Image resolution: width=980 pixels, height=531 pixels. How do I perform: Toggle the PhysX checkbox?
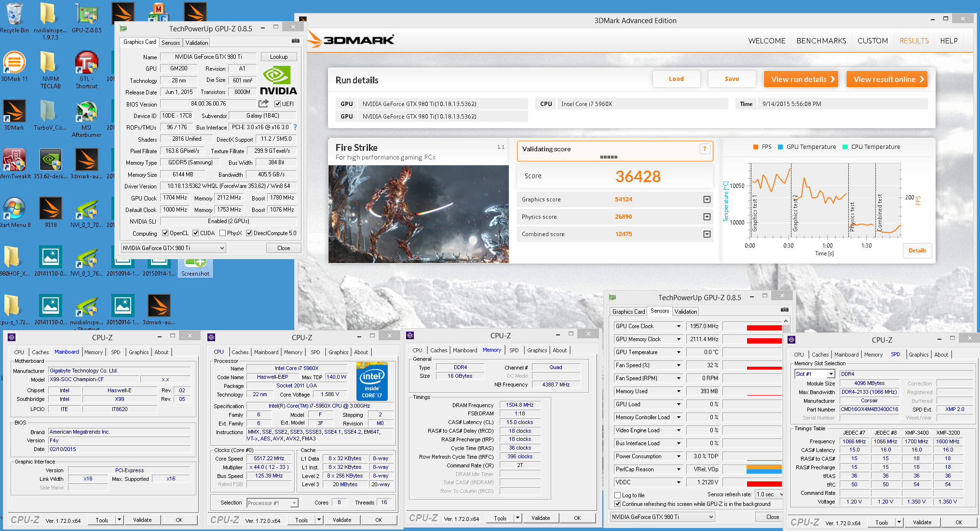[x=222, y=233]
